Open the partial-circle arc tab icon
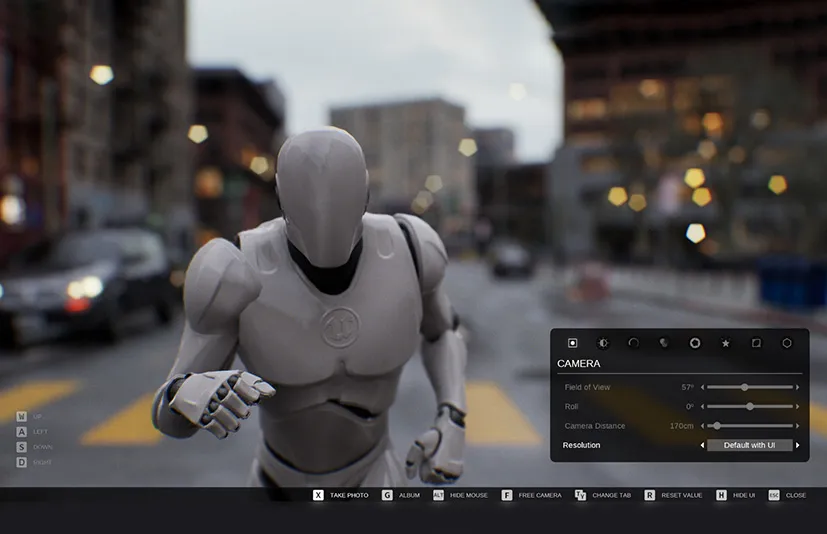 (633, 343)
